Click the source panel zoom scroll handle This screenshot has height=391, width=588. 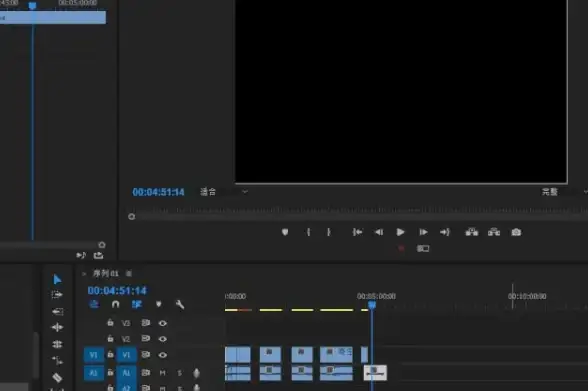pos(102,245)
